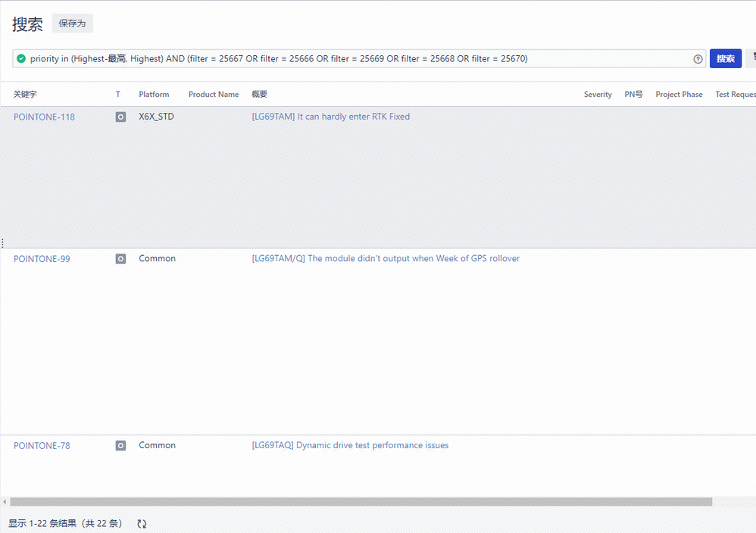Sort by the T column header
Viewport: 756px width, 533px height.
117,94
